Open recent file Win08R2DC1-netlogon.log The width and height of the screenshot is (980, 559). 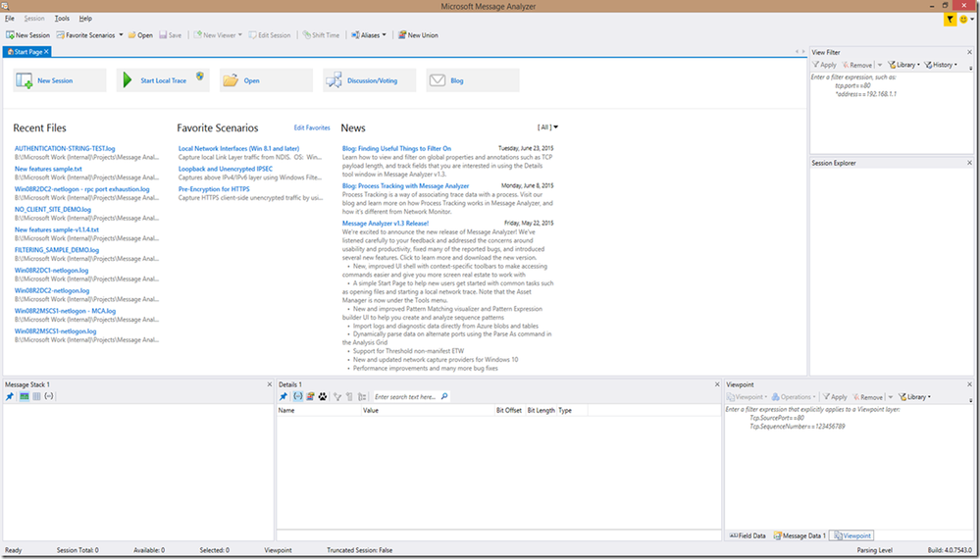coord(51,271)
